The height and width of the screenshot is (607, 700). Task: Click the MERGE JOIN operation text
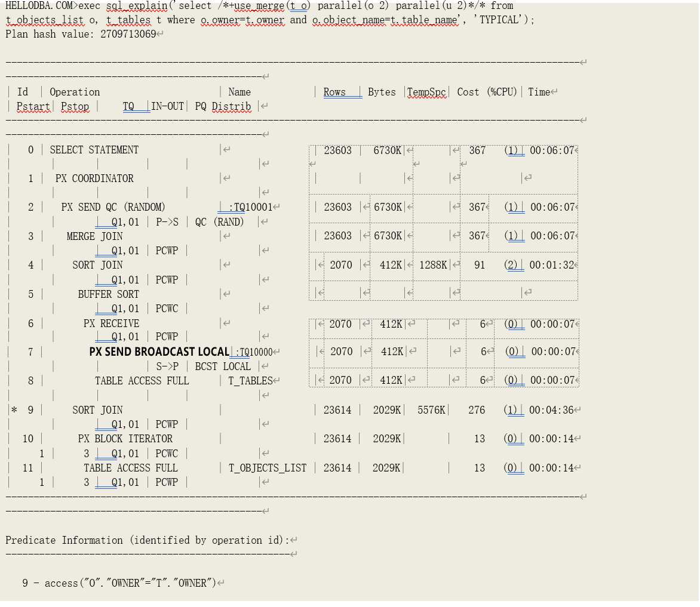point(94,236)
